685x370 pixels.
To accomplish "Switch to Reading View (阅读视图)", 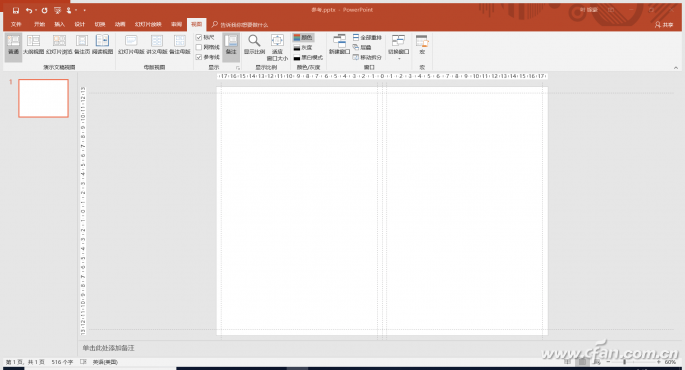I will (103, 45).
